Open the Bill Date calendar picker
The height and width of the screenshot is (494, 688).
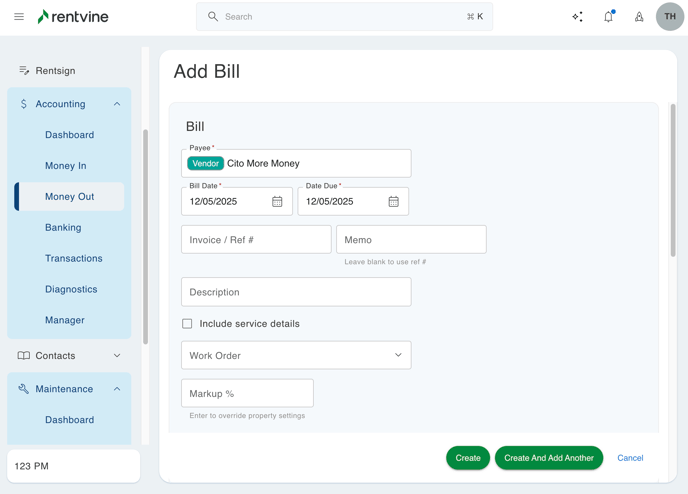[x=277, y=202]
